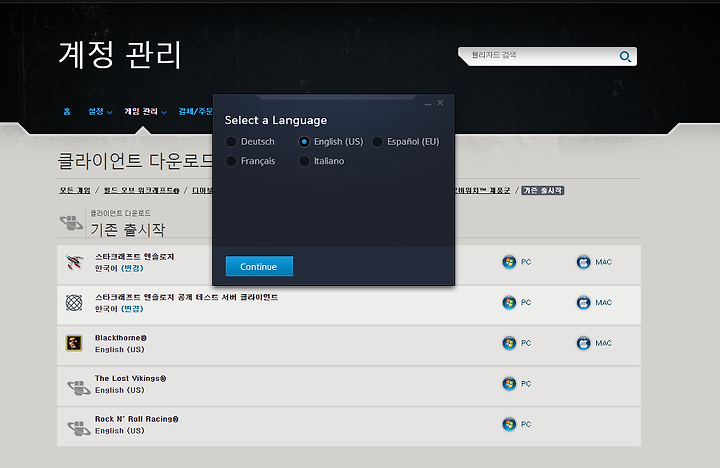Viewport: 720px width, 468px height.
Task: Click Rock N' Roll Racing PC download icon
Action: (509, 424)
